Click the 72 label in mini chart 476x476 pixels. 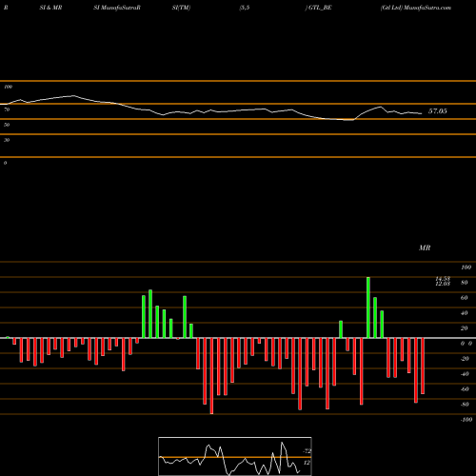click(307, 451)
